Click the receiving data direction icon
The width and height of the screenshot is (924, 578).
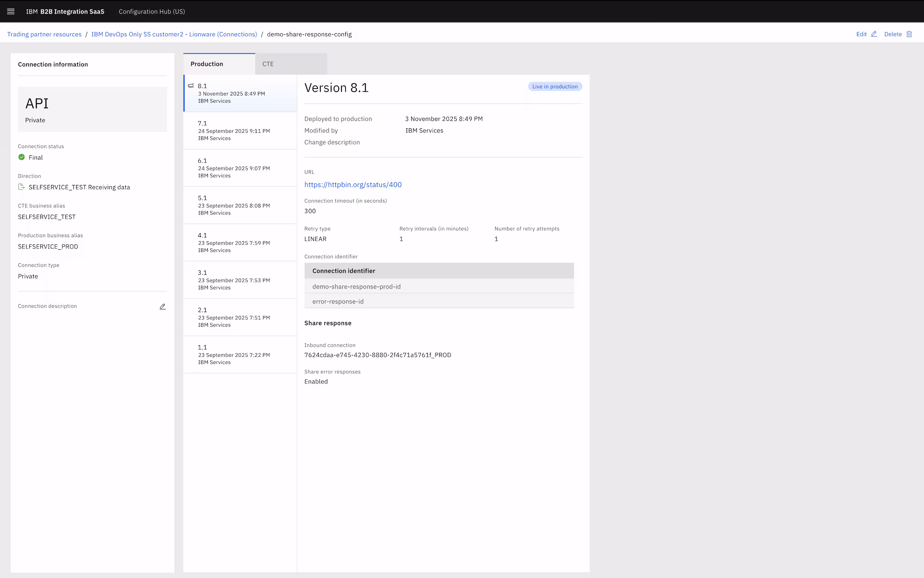pos(22,187)
